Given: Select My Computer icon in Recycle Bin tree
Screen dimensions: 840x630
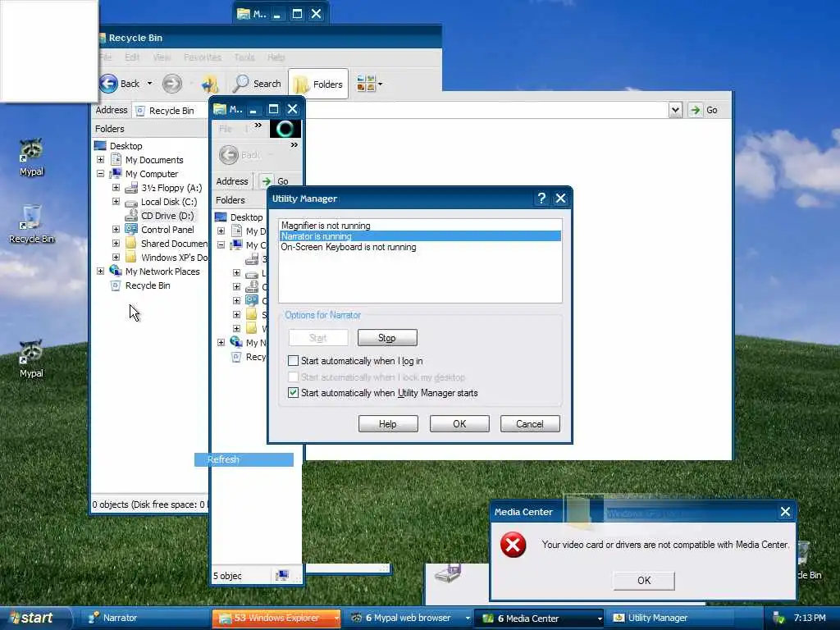Looking at the screenshot, I should click(116, 174).
